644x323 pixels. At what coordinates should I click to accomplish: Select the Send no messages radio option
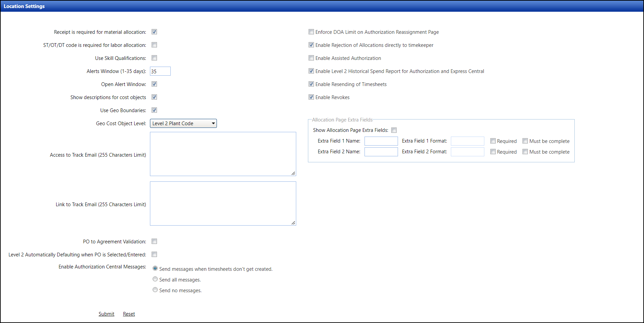(155, 290)
